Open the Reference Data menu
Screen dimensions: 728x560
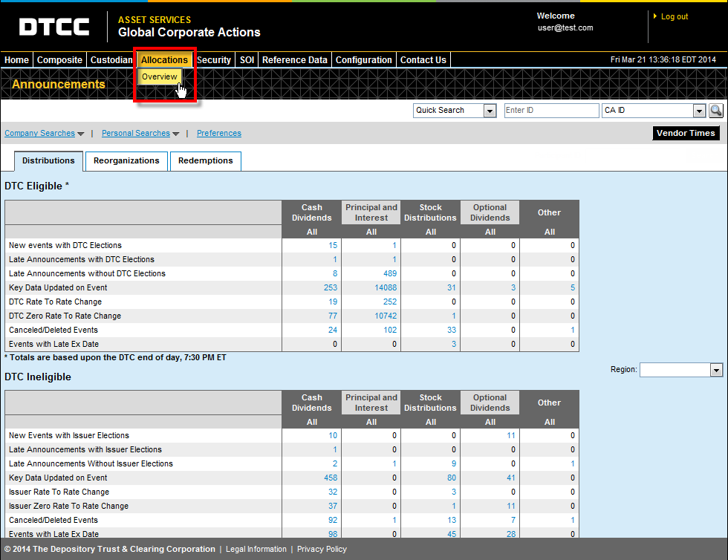(x=294, y=60)
